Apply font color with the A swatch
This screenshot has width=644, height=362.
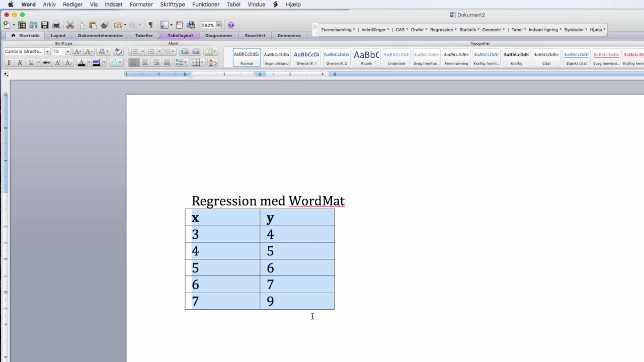click(x=81, y=63)
